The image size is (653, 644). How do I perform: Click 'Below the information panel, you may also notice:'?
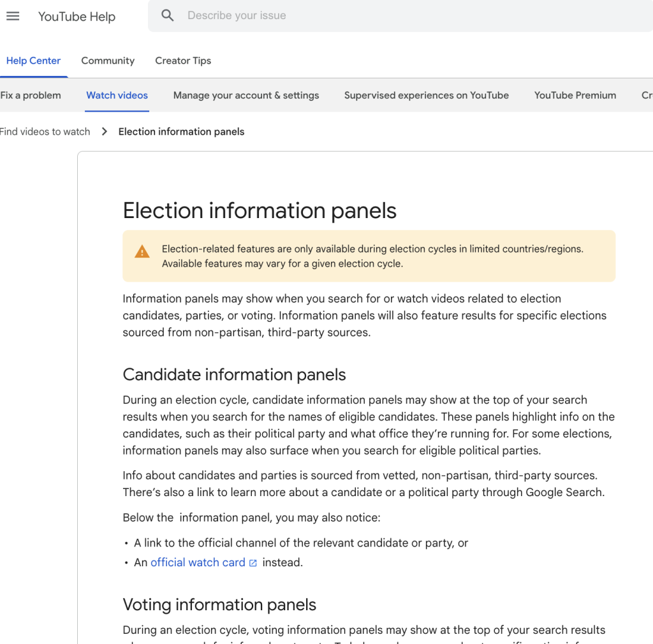251,518
